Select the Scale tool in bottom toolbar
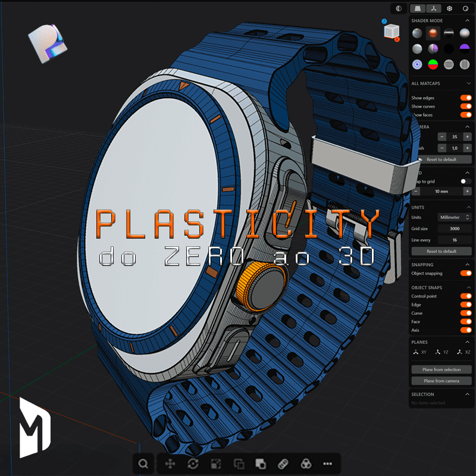 point(216,464)
